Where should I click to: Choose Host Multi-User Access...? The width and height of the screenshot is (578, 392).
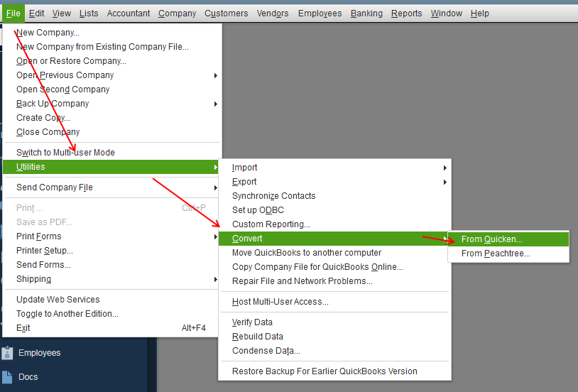334,302
